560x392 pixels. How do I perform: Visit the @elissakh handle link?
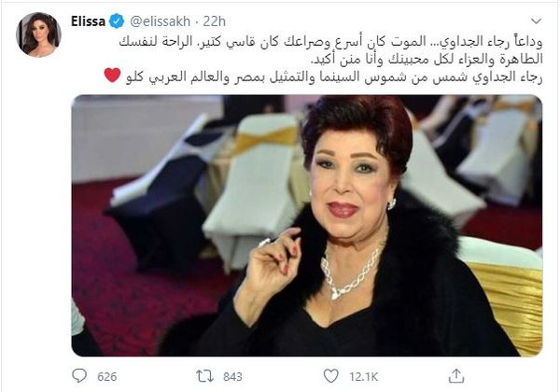160,21
